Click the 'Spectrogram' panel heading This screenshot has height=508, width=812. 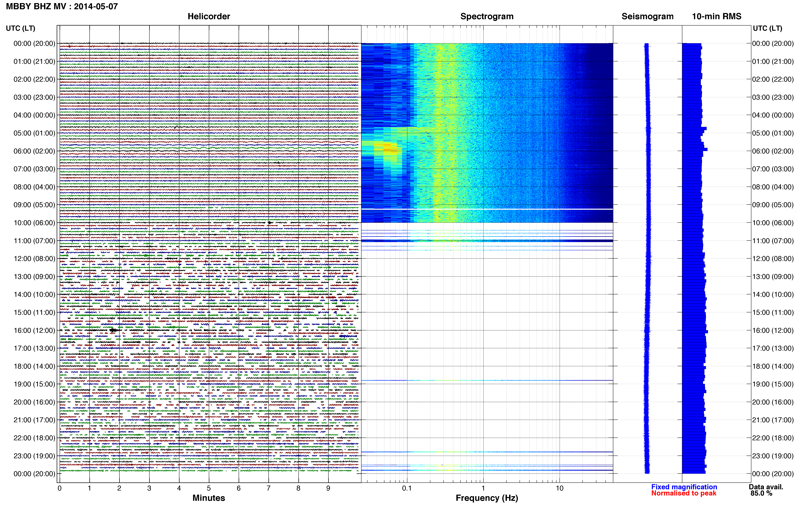487,16
